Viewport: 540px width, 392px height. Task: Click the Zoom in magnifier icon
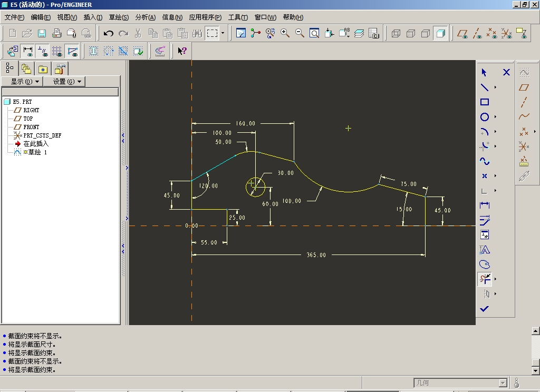click(285, 33)
